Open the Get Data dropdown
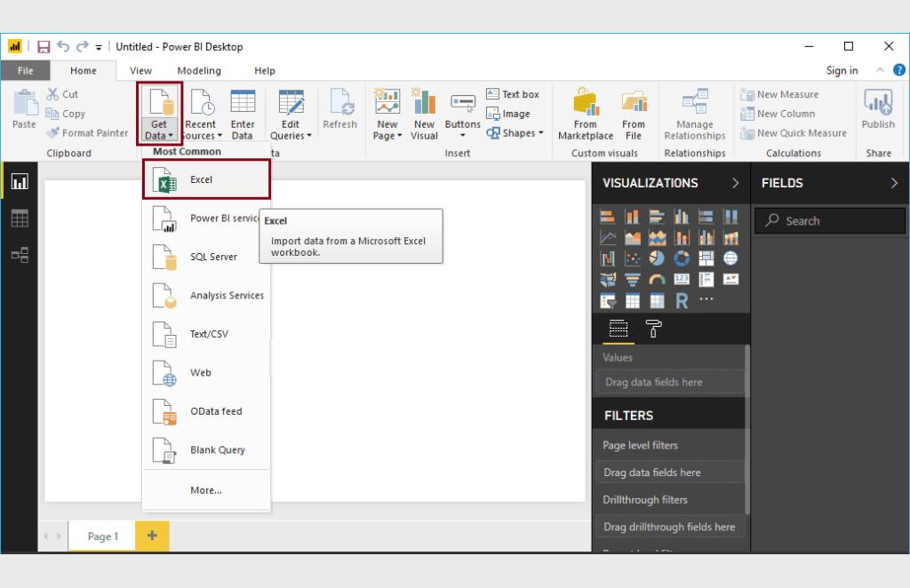This screenshot has height=588, width=910. click(159, 114)
